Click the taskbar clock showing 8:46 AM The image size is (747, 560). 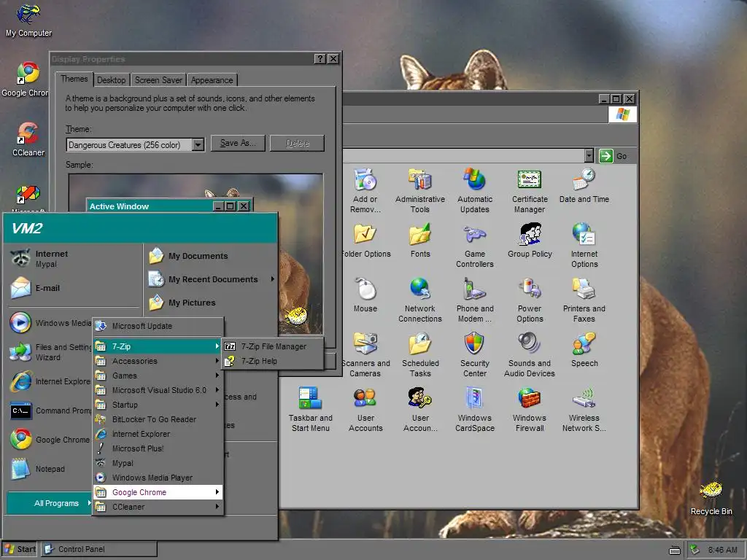pyautogui.click(x=722, y=550)
